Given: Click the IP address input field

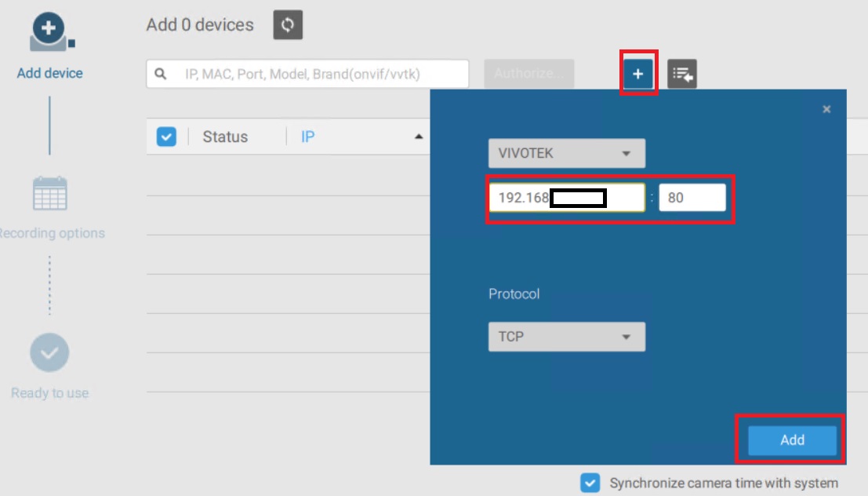Looking at the screenshot, I should click(567, 198).
